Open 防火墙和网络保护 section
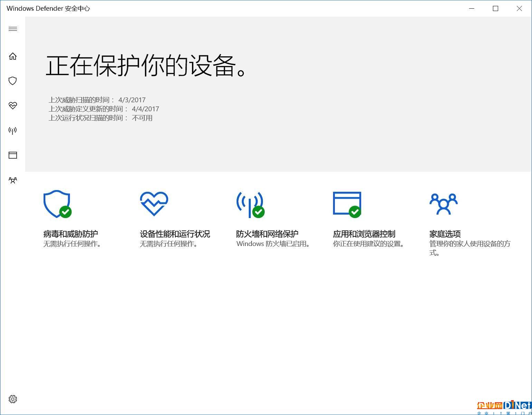The width and height of the screenshot is (532, 415). pyautogui.click(x=267, y=234)
